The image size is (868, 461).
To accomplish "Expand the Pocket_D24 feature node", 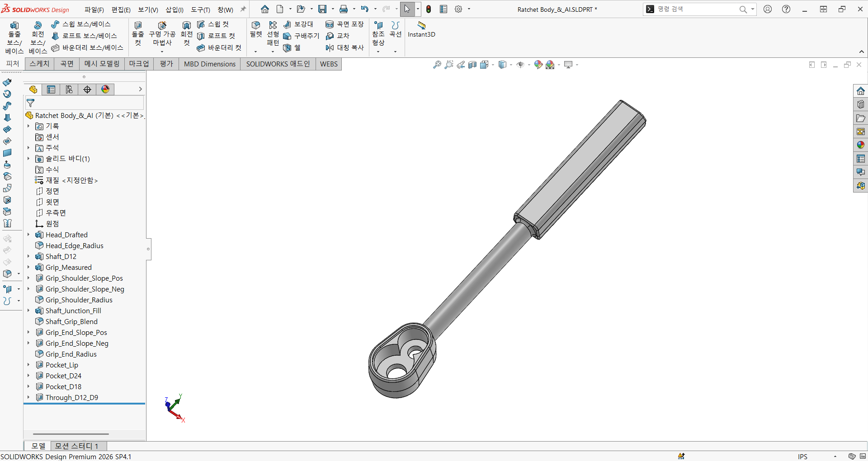I will (x=28, y=376).
